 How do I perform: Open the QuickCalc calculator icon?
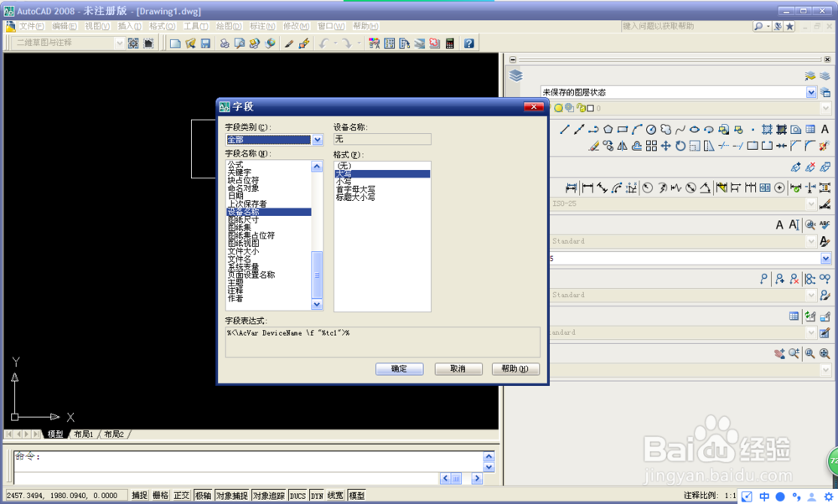pos(449,44)
